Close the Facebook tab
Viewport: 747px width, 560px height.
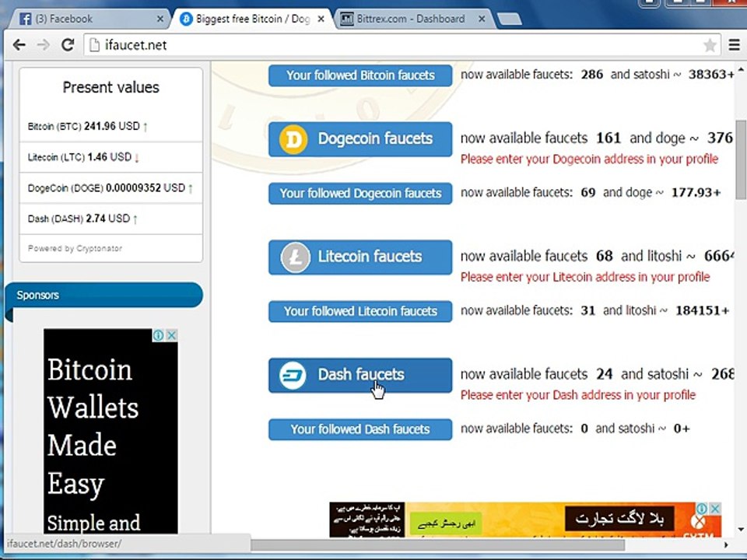tap(160, 19)
